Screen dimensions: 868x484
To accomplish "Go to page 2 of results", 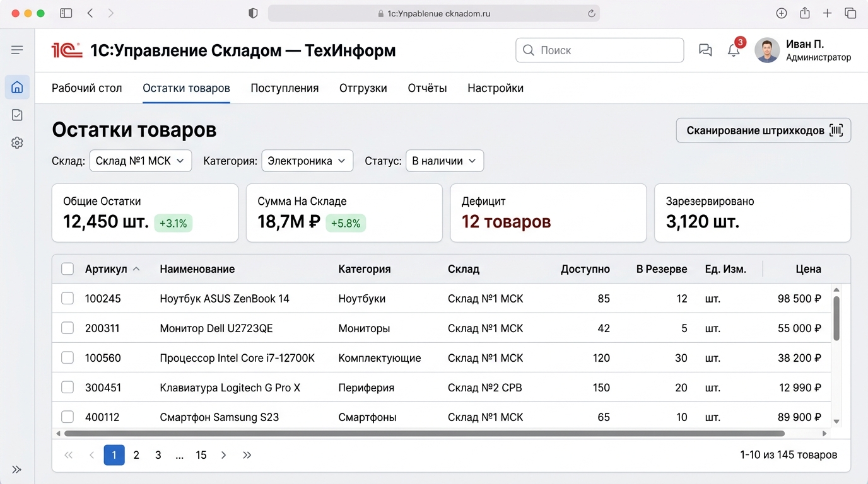I will tap(136, 455).
